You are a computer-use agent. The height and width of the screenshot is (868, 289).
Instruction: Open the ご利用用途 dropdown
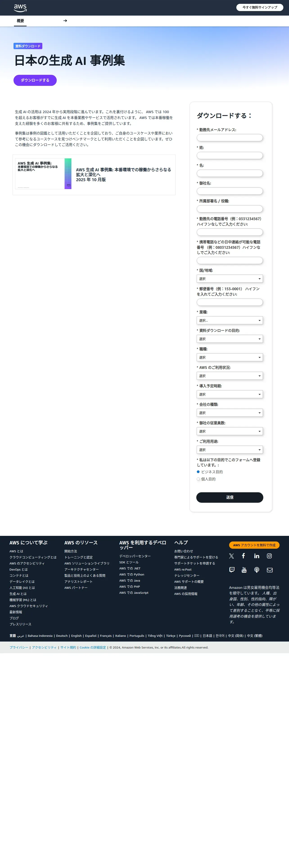click(x=230, y=450)
